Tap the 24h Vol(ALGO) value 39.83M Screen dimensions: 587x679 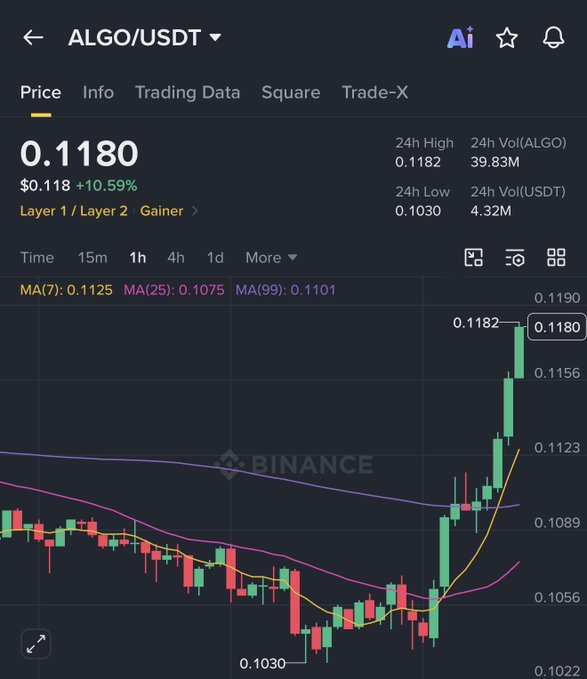495,162
